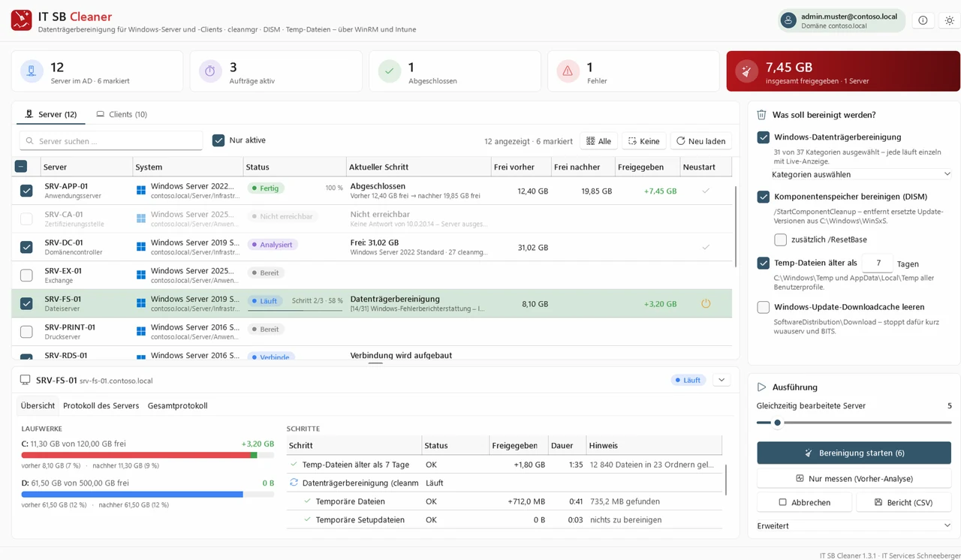Image resolution: width=961 pixels, height=560 pixels.
Task: Click the Windows logo in the SRV-APP-01 row
Action: pyautogui.click(x=141, y=190)
